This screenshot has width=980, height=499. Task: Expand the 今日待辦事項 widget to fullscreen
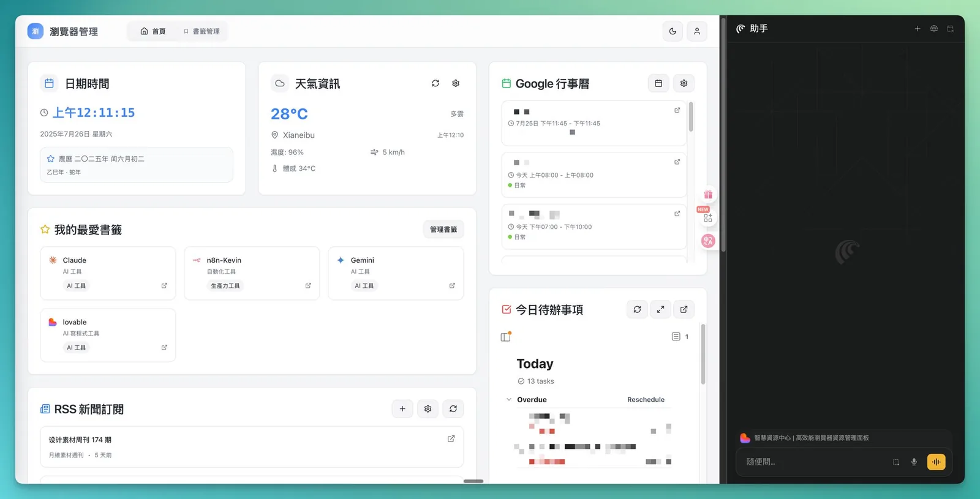(x=660, y=310)
